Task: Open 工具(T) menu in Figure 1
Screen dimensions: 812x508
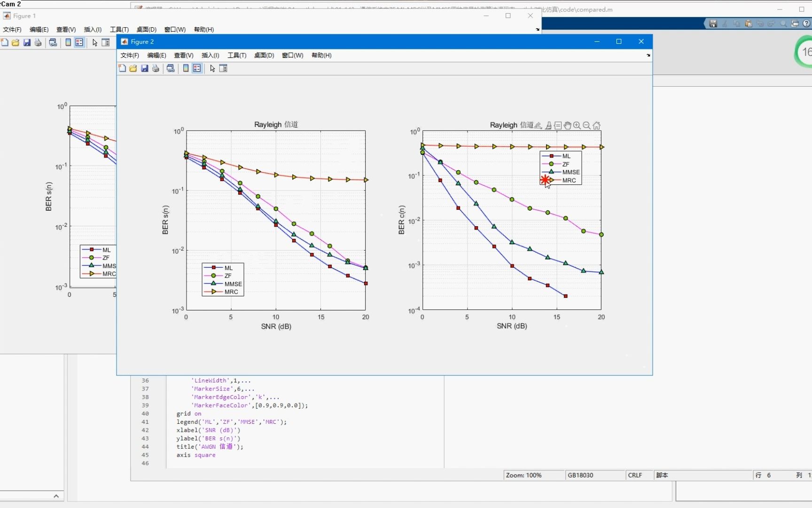Action: click(119, 30)
